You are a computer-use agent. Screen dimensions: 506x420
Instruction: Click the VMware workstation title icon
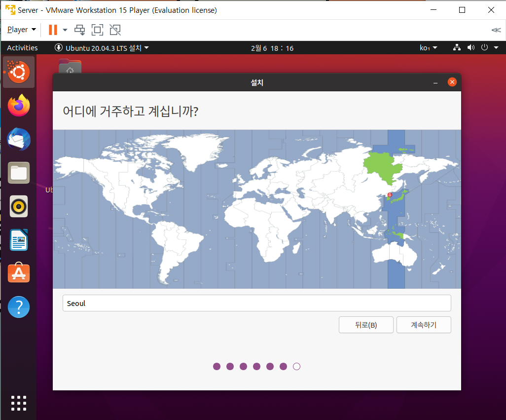(10, 10)
